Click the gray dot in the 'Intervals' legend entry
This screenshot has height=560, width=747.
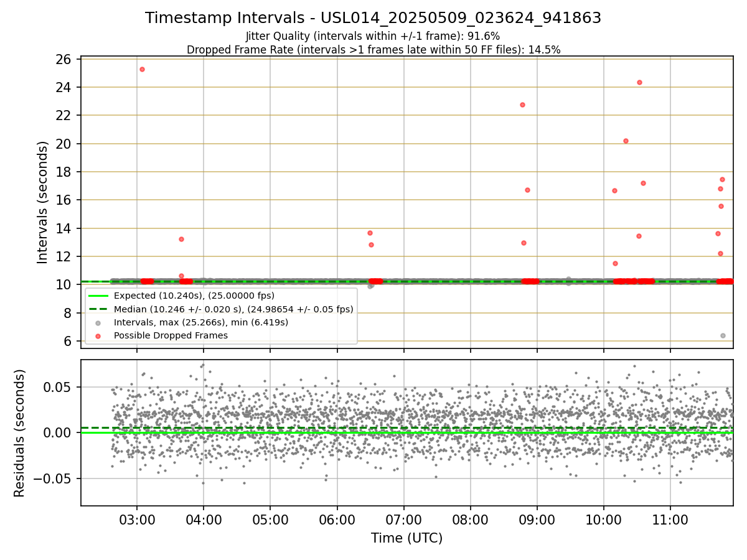98,322
